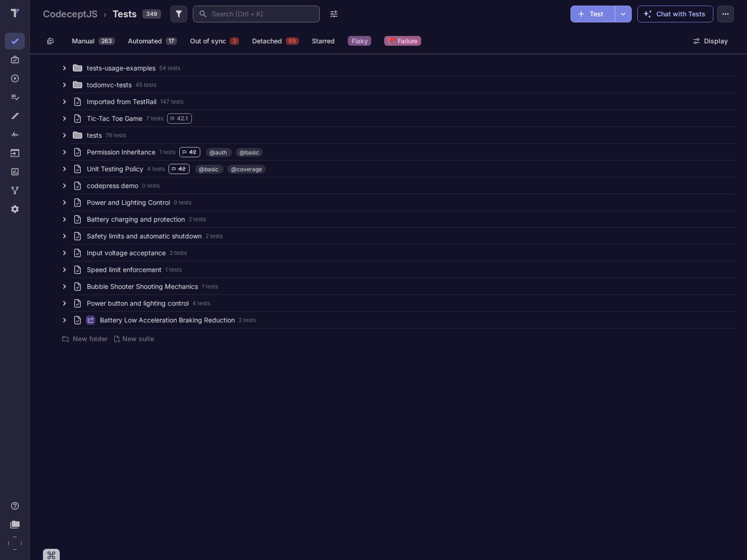This screenshot has height=560, width=747.
Task: Click the add Test button
Action: 592,14
